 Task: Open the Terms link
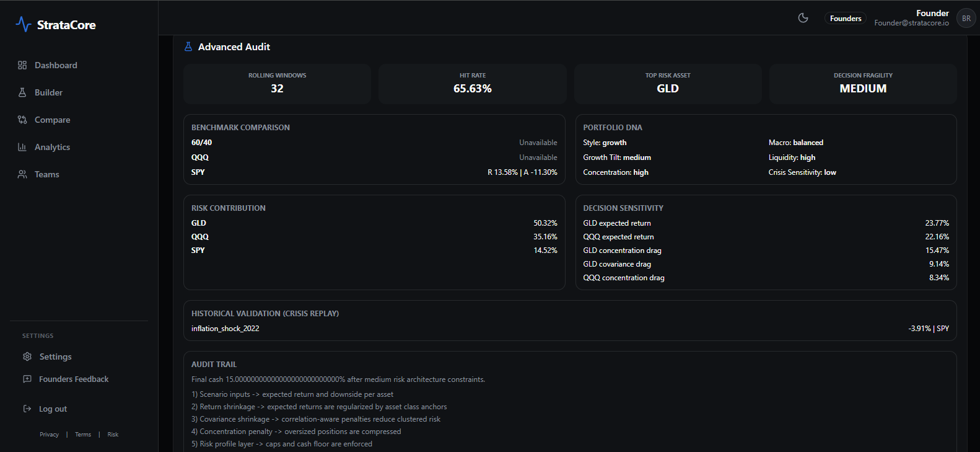pos(83,435)
